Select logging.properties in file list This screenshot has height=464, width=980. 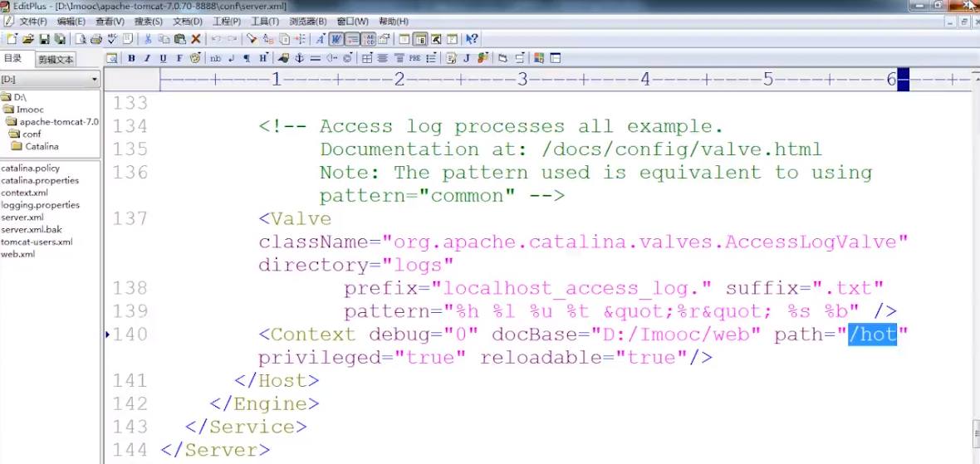click(40, 205)
